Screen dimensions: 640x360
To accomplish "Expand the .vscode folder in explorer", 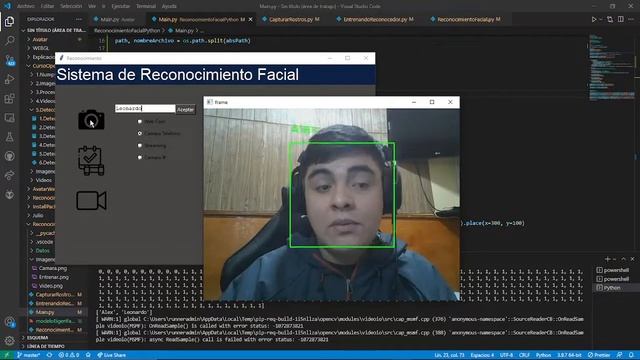I will click(44, 242).
